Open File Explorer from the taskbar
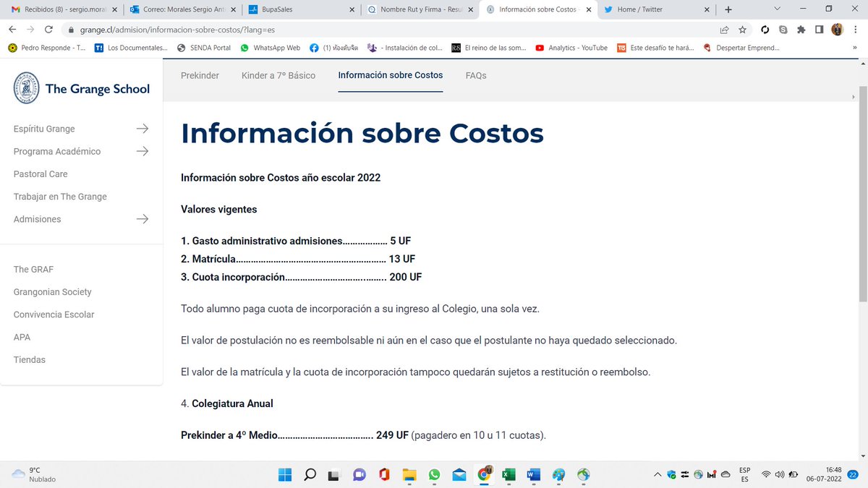The width and height of the screenshot is (868, 488). (409, 474)
